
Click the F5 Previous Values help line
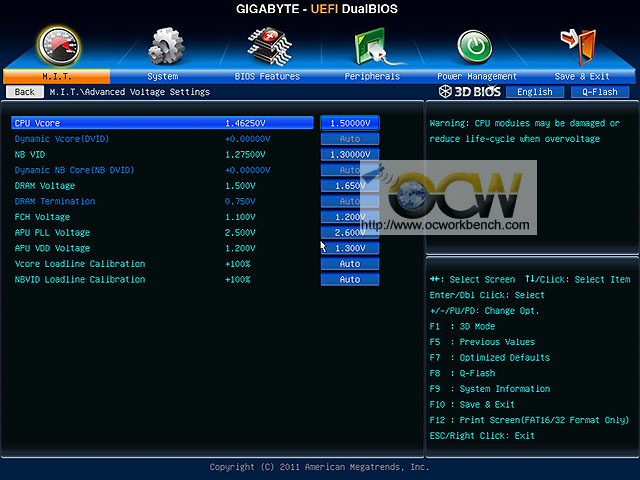[x=482, y=342]
